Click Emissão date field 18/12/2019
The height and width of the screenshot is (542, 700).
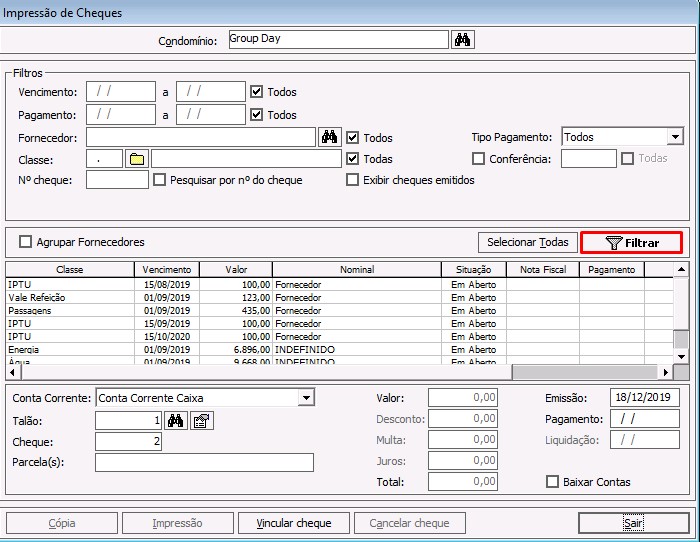[645, 397]
